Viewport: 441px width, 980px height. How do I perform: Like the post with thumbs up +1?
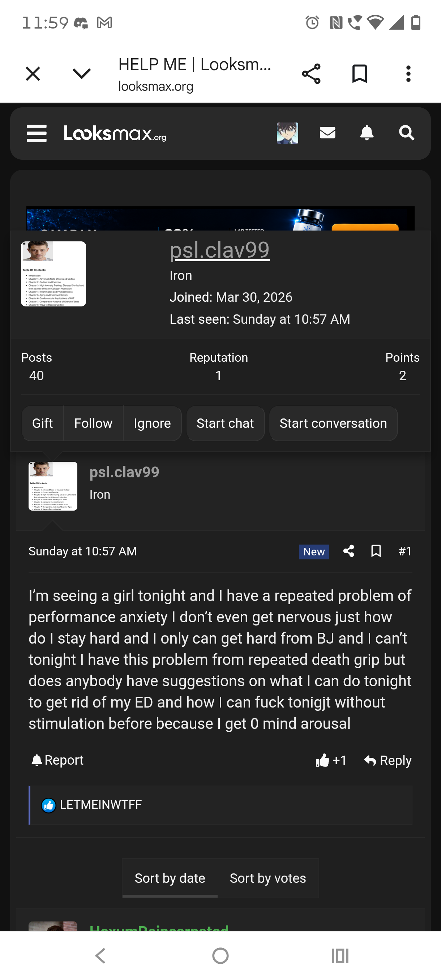coord(331,760)
